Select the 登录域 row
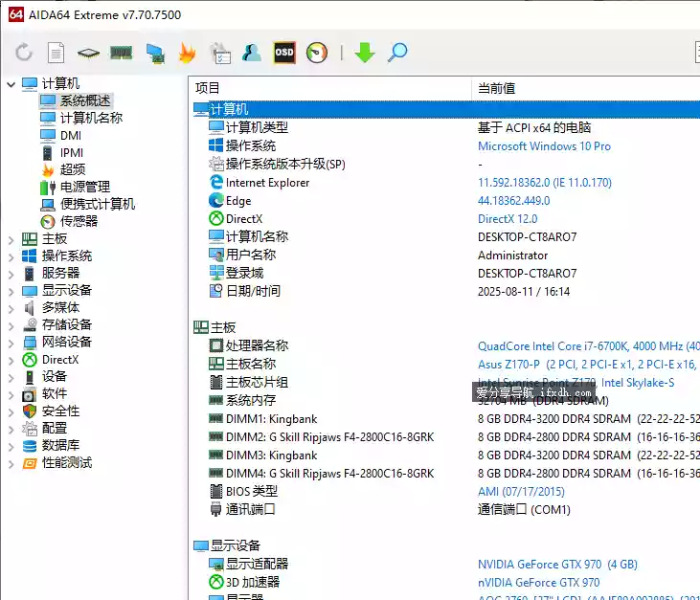This screenshot has height=600, width=700. 454,274
